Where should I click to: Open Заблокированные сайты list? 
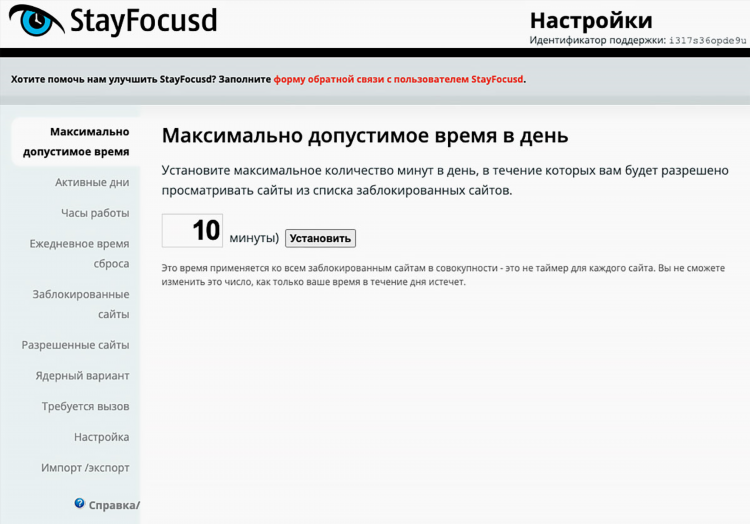pyautogui.click(x=81, y=304)
